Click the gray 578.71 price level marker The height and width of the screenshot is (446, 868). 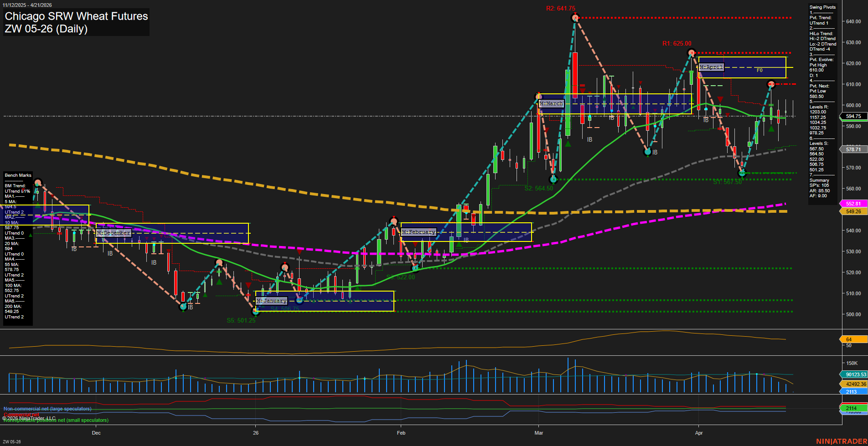click(x=853, y=149)
